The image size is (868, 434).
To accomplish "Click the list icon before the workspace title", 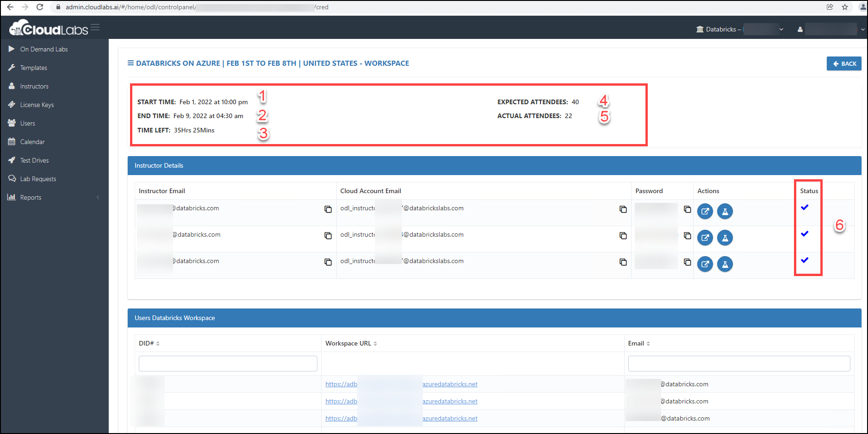I will coord(130,63).
